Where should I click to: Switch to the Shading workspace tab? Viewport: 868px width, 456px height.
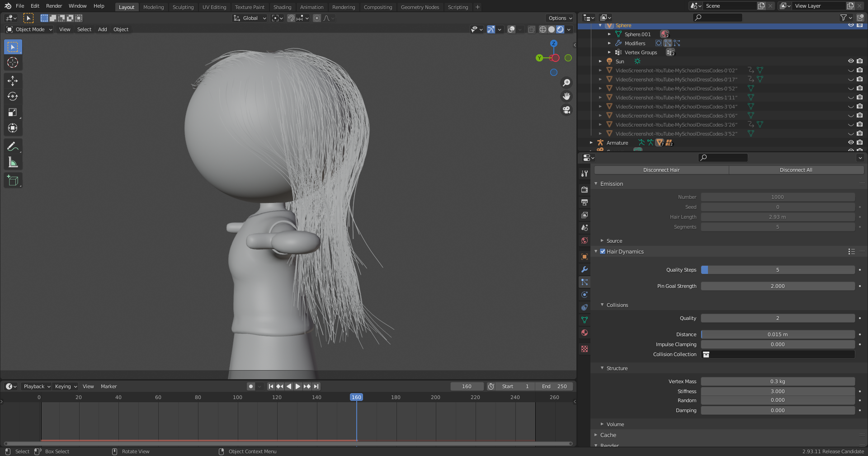pos(282,7)
